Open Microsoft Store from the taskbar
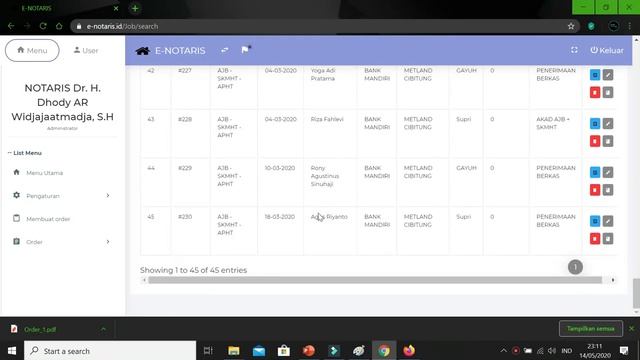This screenshot has width=640, height=360. (x=284, y=351)
